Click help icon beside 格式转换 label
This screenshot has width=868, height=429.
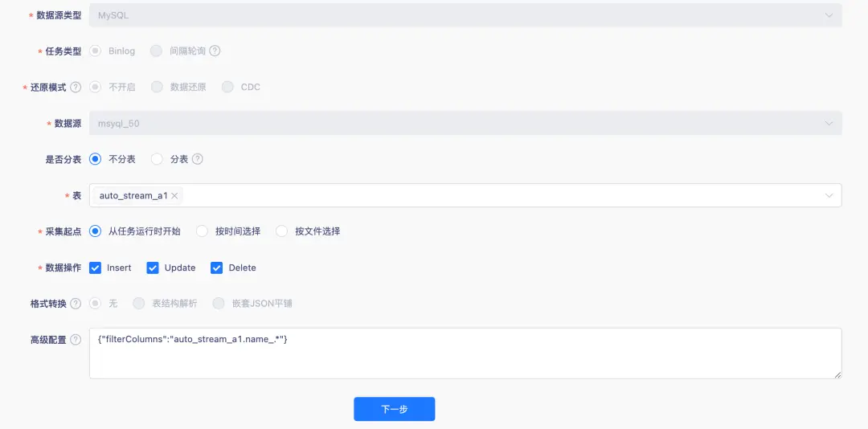tap(76, 304)
